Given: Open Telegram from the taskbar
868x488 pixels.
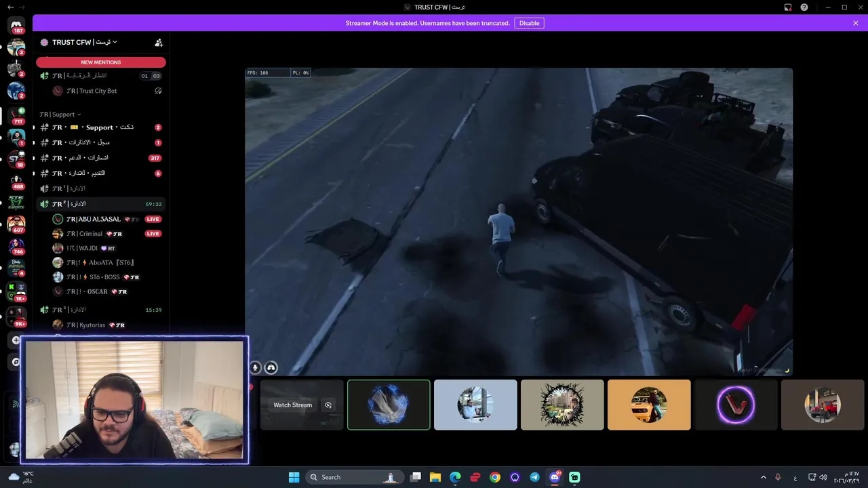Looking at the screenshot, I should point(534,477).
